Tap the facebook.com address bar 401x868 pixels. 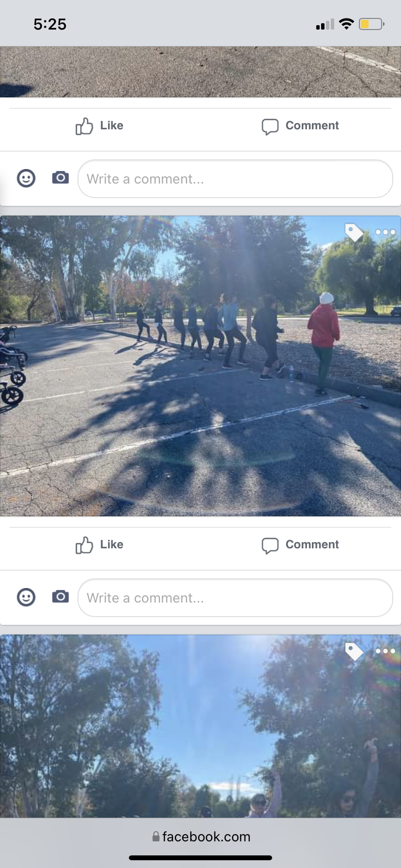pos(200,837)
